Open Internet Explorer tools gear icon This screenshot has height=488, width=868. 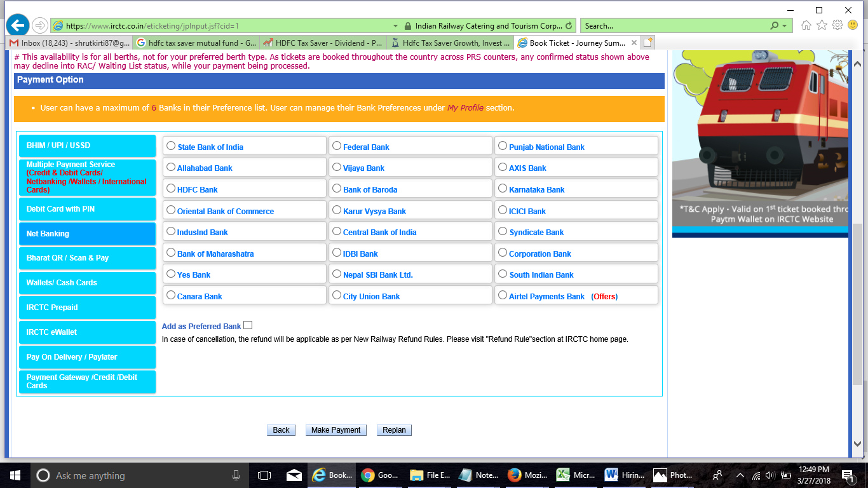(x=837, y=25)
